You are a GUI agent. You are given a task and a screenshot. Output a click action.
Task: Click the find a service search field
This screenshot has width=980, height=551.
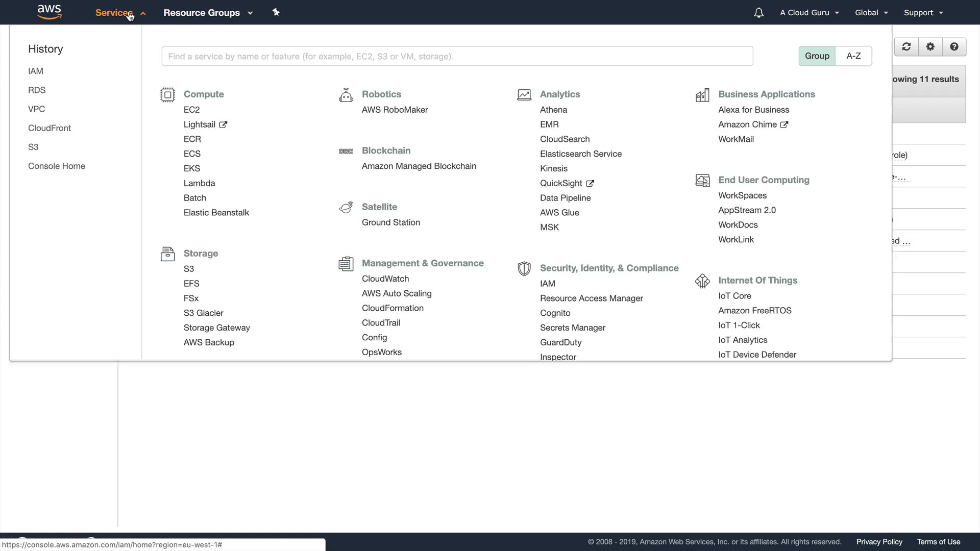click(457, 56)
